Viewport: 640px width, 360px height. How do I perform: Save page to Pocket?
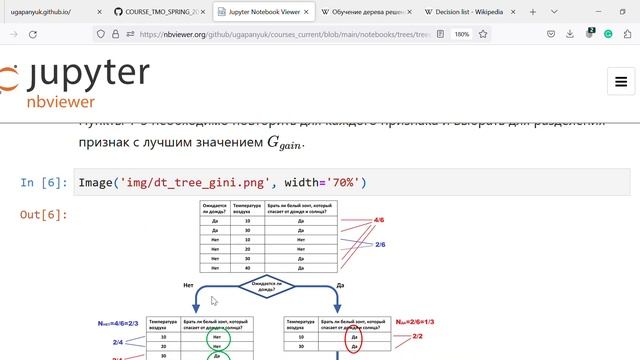pos(551,34)
